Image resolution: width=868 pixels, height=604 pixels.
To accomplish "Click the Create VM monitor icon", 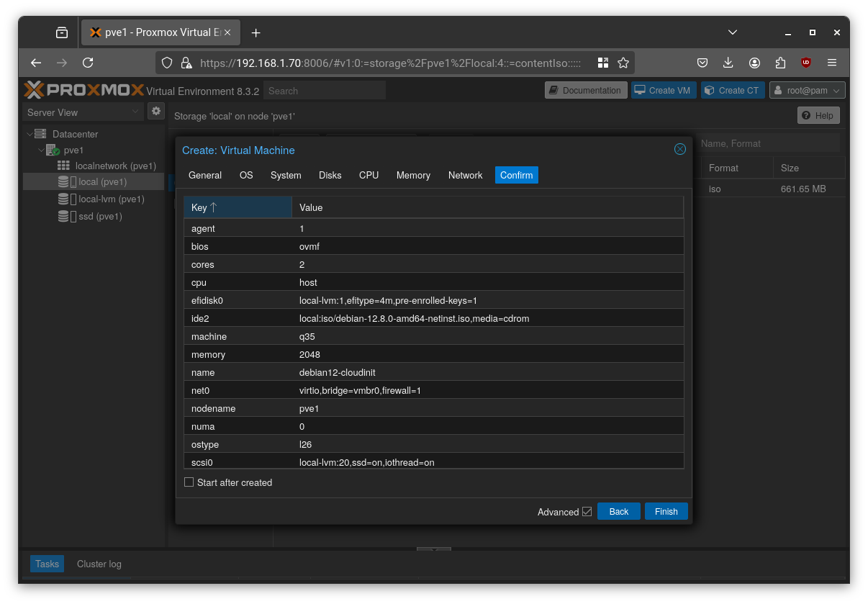I will coord(639,90).
